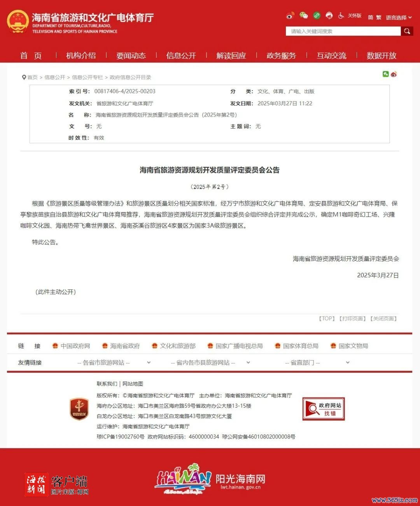
Task: Switch to traditional Chinese 繁
Action: pyautogui.click(x=379, y=17)
